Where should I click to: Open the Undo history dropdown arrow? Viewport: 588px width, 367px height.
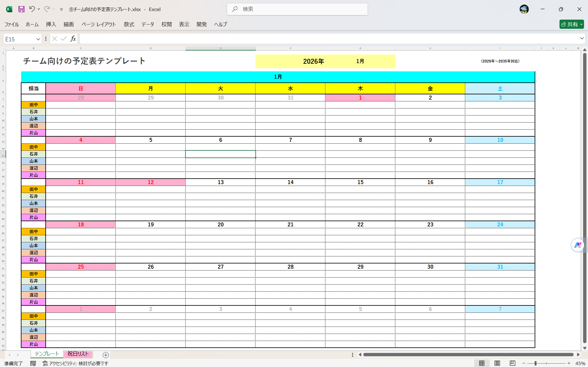click(39, 9)
